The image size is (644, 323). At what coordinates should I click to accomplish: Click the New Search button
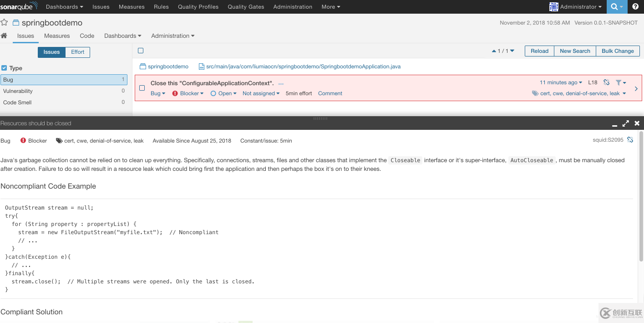[575, 51]
